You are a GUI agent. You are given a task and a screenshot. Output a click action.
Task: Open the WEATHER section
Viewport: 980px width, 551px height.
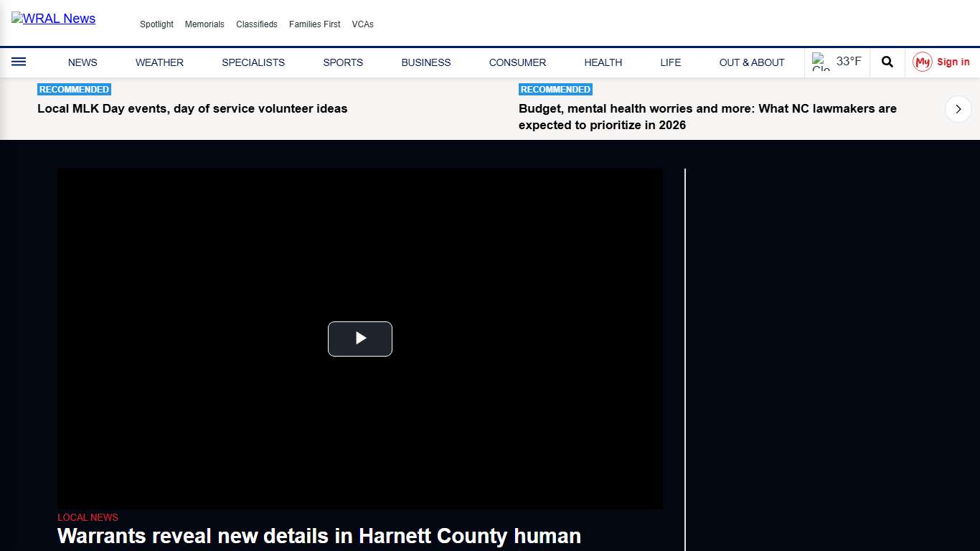pos(159,62)
